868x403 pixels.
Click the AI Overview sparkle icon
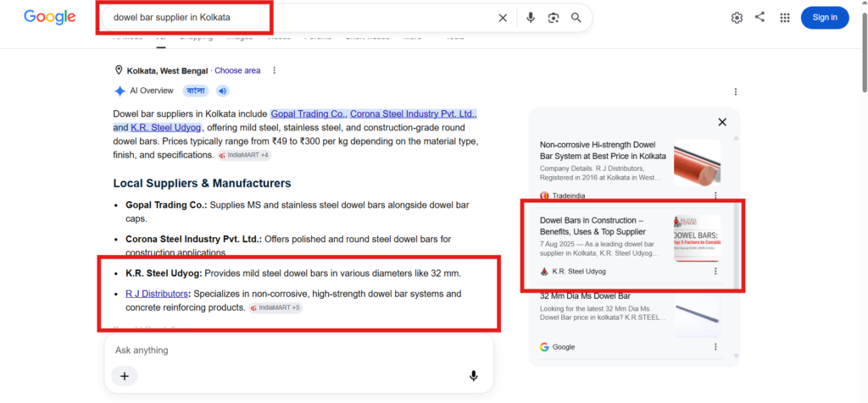point(120,91)
